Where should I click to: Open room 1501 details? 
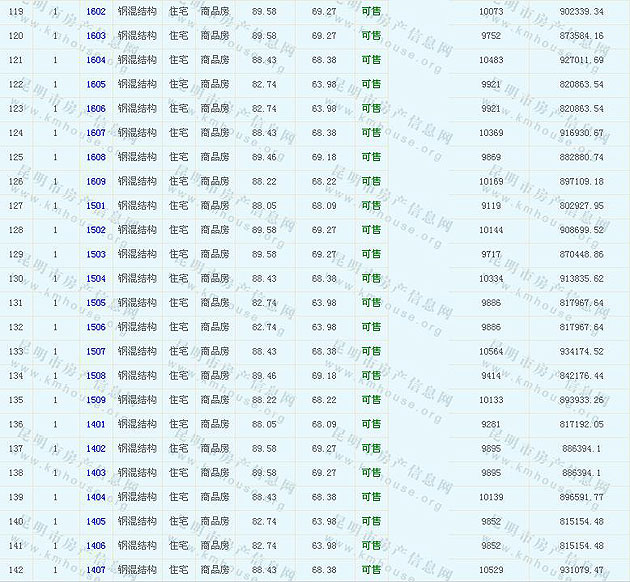click(x=96, y=206)
